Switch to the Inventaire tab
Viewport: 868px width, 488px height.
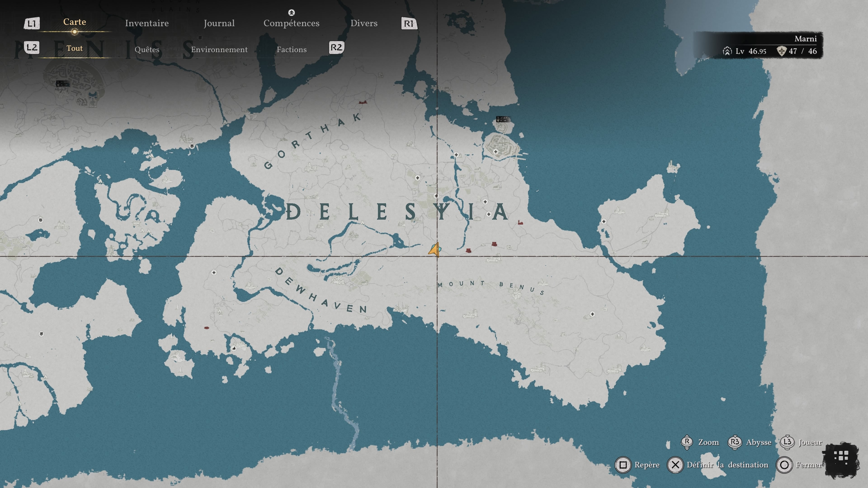(x=147, y=23)
